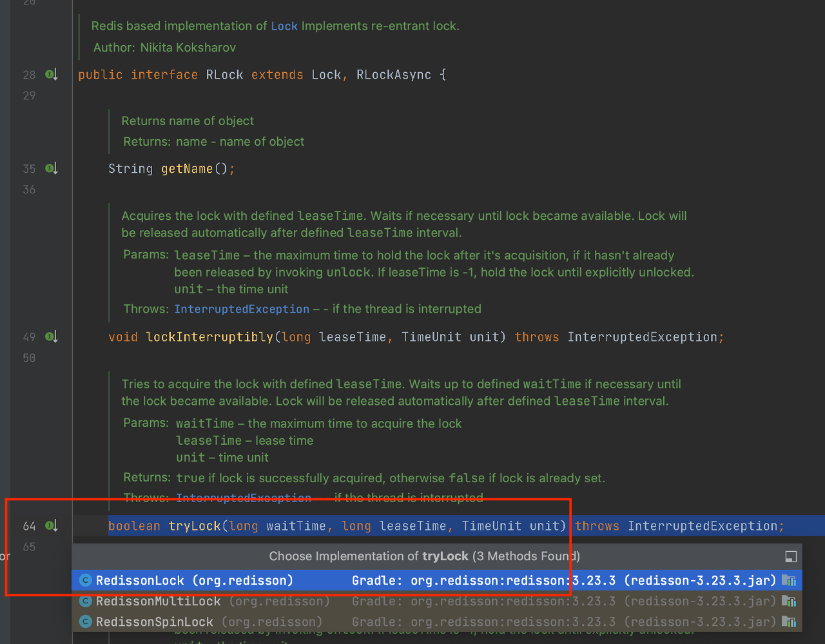Open InterruptedException link in tryLock doc
The height and width of the screenshot is (644, 825).
[244, 498]
